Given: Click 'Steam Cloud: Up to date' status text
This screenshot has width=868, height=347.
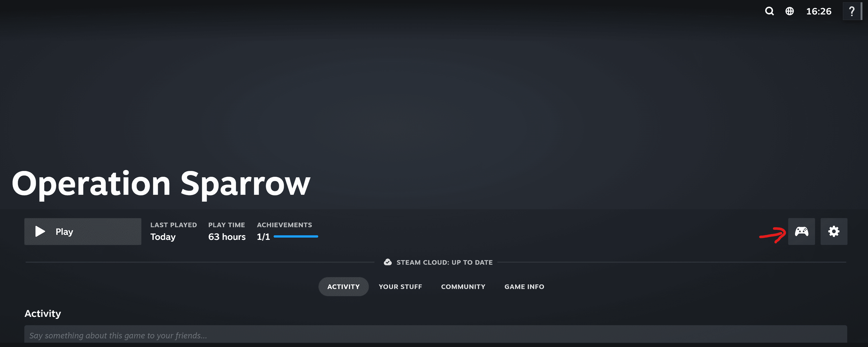Looking at the screenshot, I should (x=444, y=262).
